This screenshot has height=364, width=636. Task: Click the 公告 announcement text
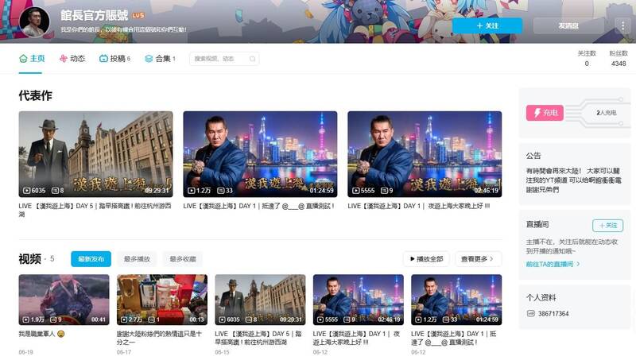pos(573,180)
